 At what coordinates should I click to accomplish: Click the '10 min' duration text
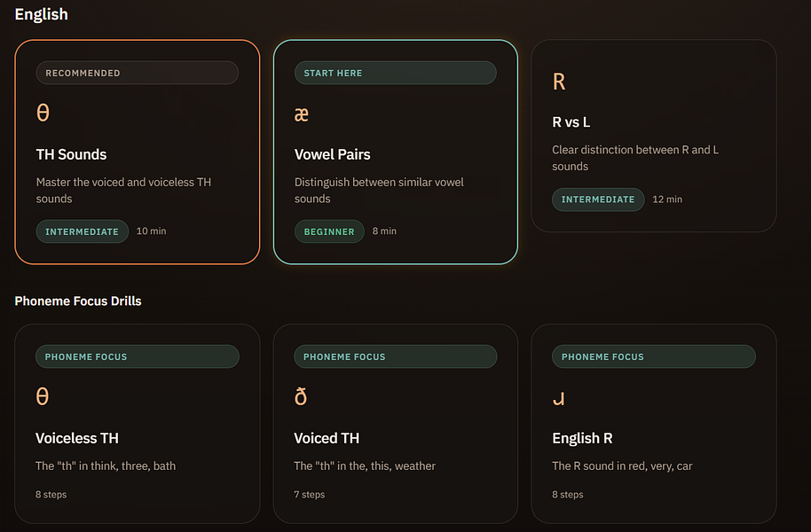pyautogui.click(x=151, y=231)
